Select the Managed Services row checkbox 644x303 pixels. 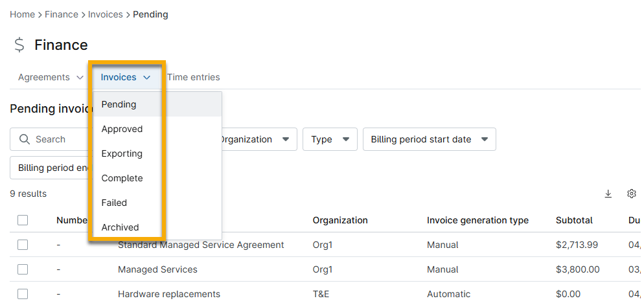pos(23,269)
